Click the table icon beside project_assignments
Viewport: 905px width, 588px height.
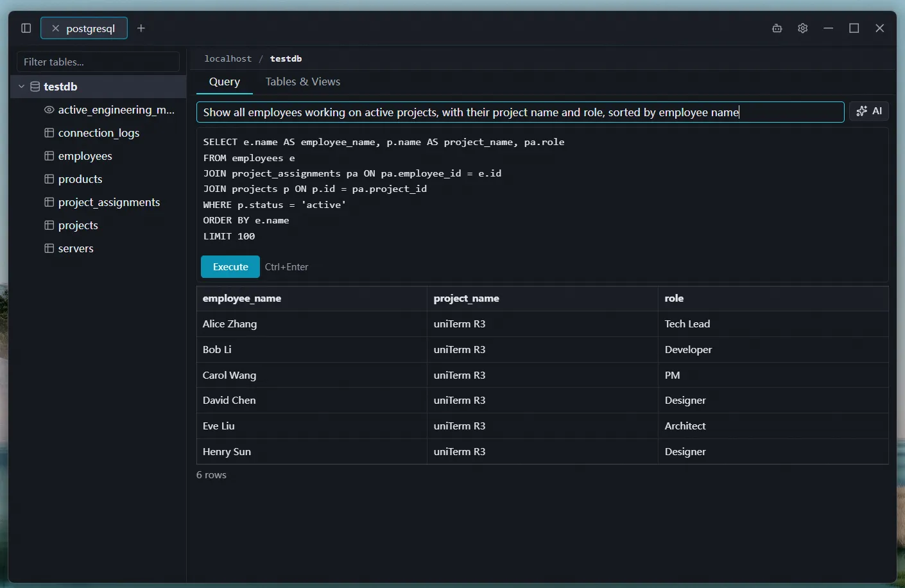point(49,202)
